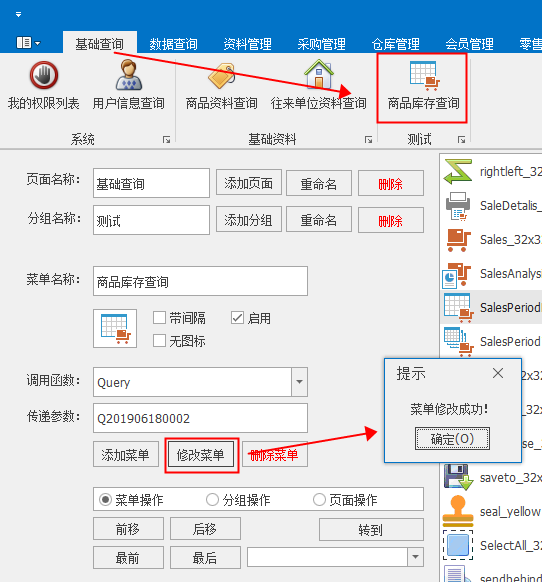Select seal_yellow stamp icon in list
The image size is (542, 582).
coord(458,511)
